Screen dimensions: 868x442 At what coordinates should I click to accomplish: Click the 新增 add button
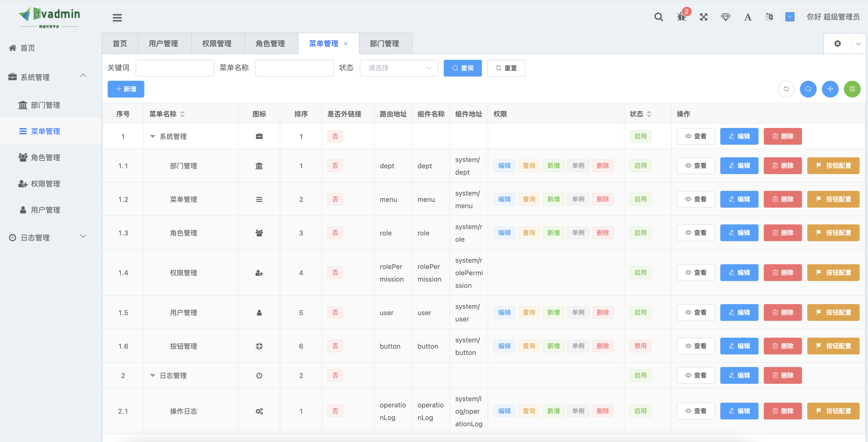[x=126, y=89]
